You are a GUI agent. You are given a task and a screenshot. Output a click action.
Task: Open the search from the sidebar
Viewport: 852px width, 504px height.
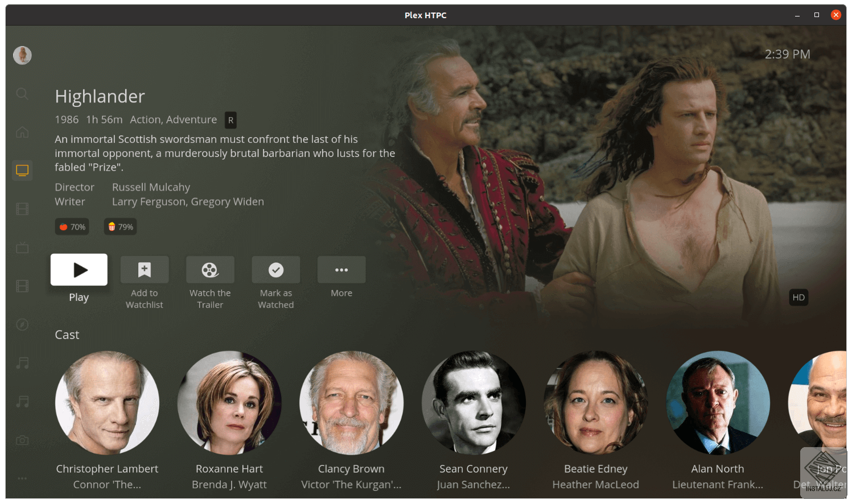click(22, 94)
